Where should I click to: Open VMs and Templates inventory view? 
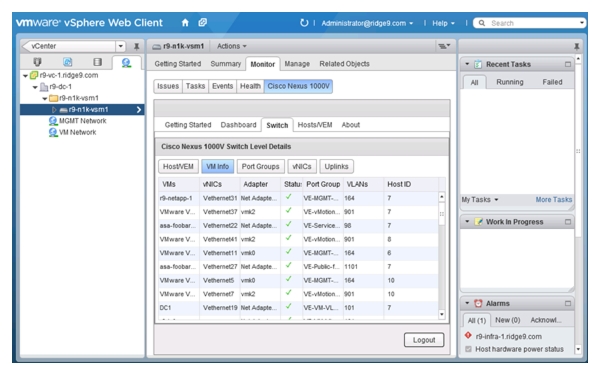67,62
